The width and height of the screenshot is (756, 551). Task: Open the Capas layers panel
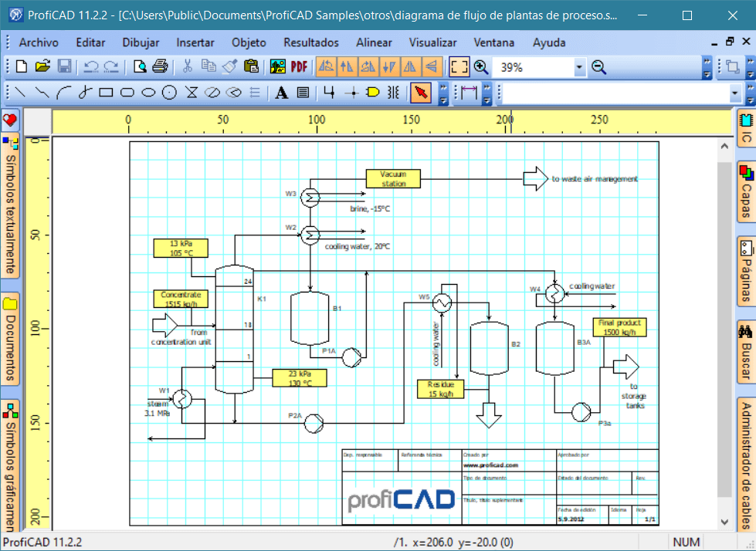[747, 192]
